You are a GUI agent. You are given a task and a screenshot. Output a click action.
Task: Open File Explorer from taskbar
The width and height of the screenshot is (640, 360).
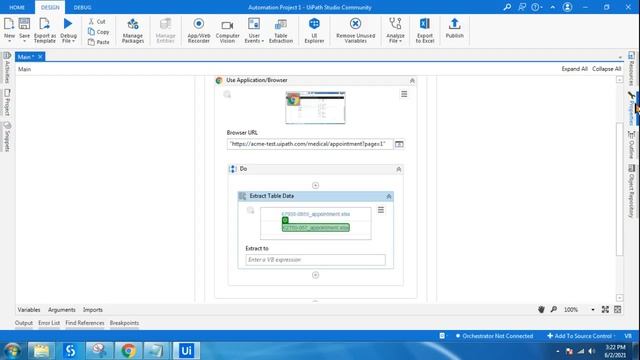pyautogui.click(x=41, y=351)
